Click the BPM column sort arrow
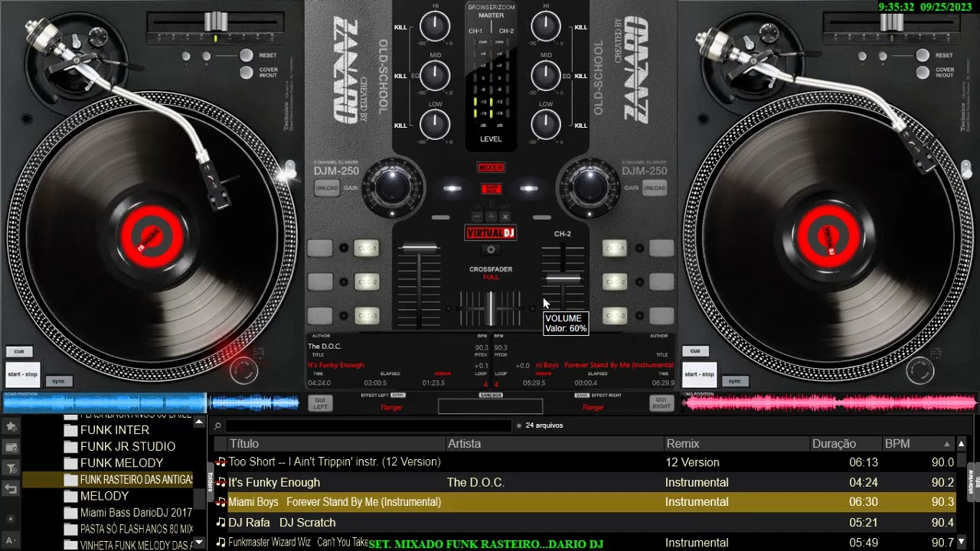The height and width of the screenshot is (551, 980). point(947,444)
